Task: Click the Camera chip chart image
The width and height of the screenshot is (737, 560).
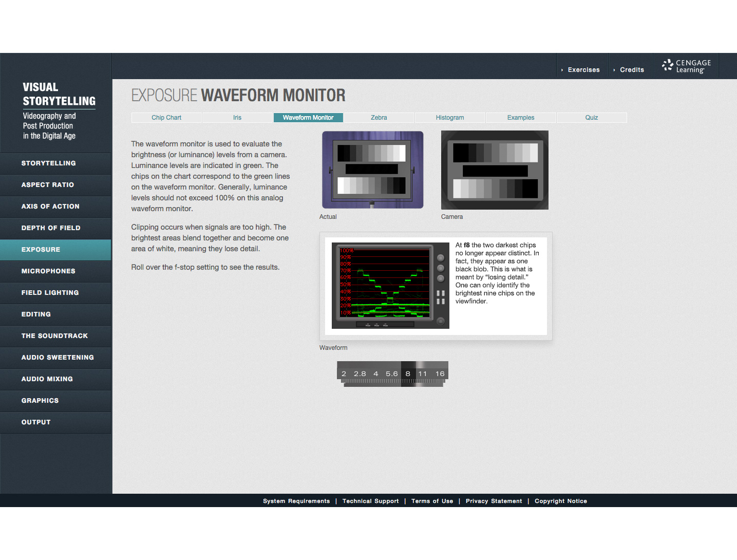Action: coord(495,170)
